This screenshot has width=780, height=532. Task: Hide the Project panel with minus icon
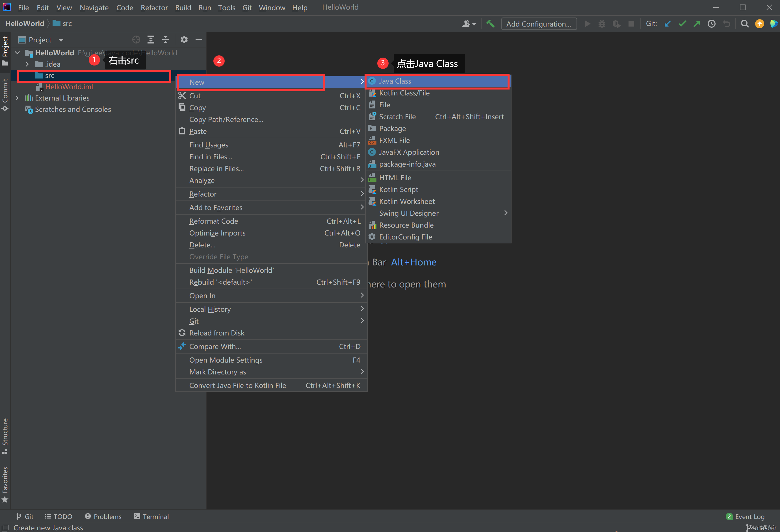[x=199, y=40]
